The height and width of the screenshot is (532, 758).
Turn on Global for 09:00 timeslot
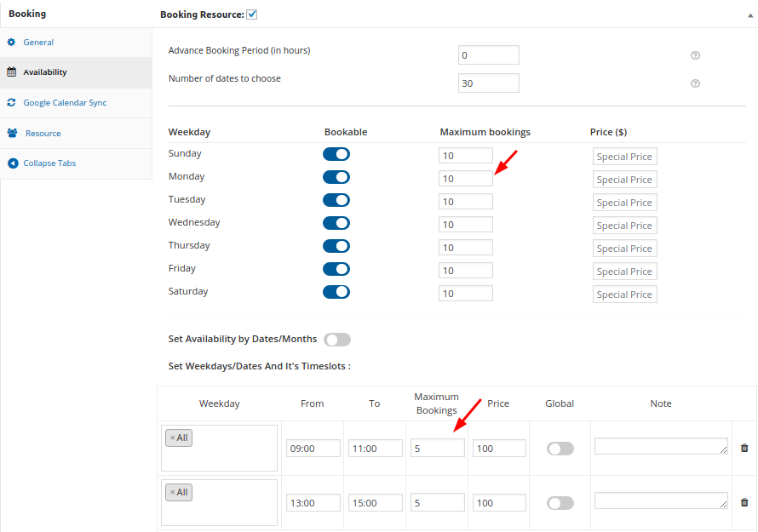560,449
